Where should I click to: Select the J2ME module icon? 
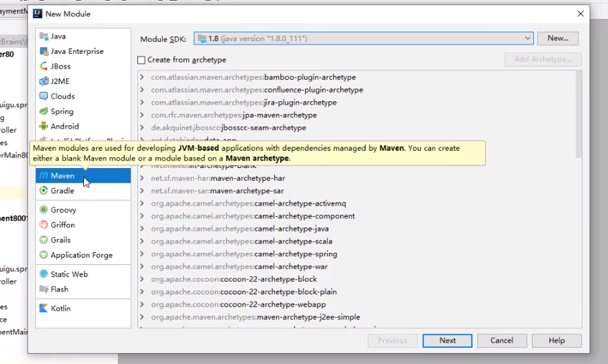click(x=43, y=81)
